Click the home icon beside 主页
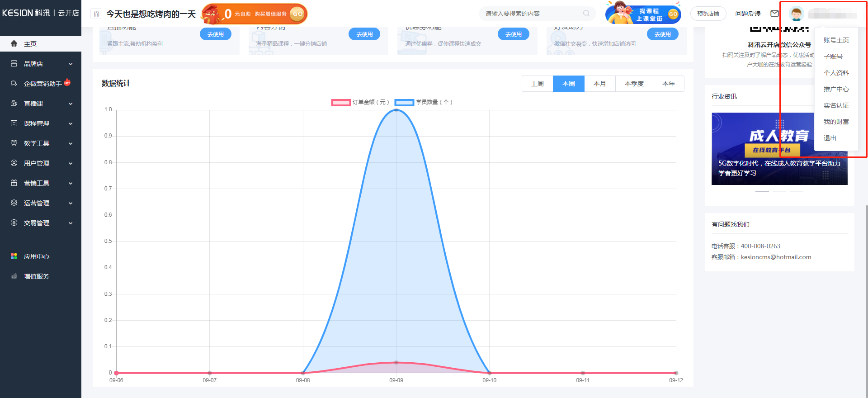 coord(14,44)
